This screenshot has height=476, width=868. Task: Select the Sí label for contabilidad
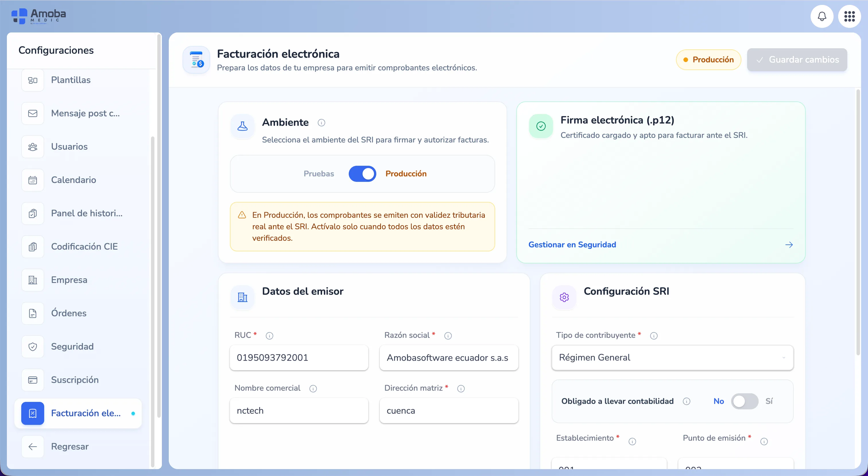click(769, 401)
